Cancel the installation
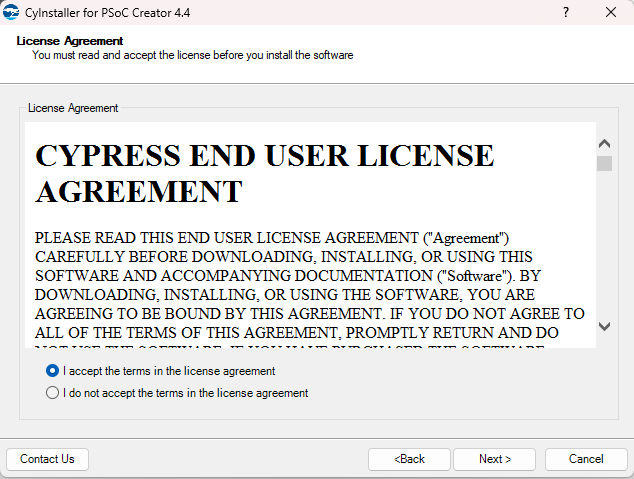634x479 pixels. click(x=586, y=459)
